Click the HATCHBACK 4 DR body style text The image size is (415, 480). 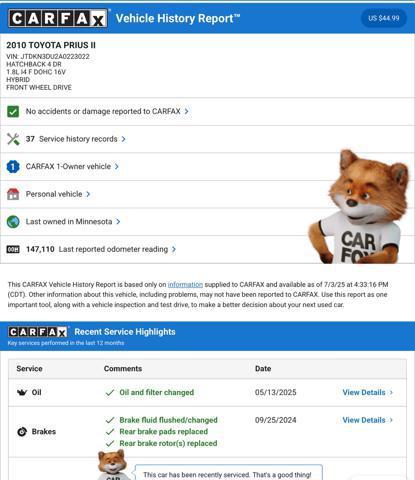point(34,64)
